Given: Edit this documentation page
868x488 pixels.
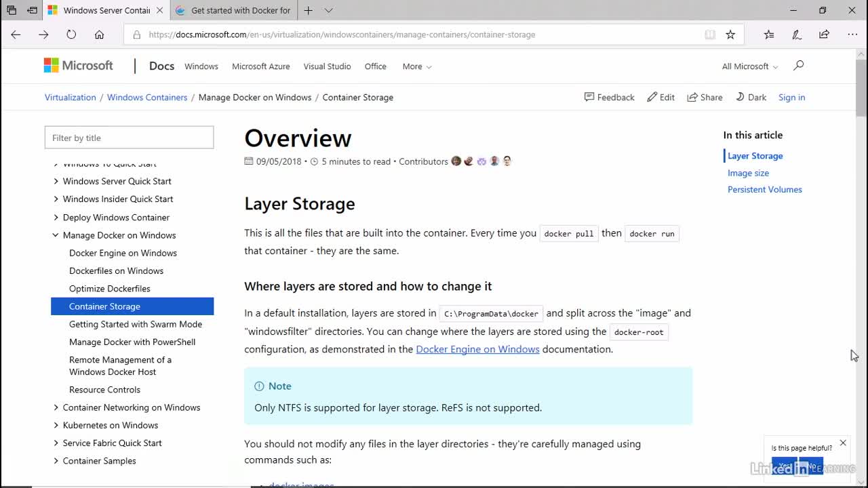Looking at the screenshot, I should [x=661, y=97].
